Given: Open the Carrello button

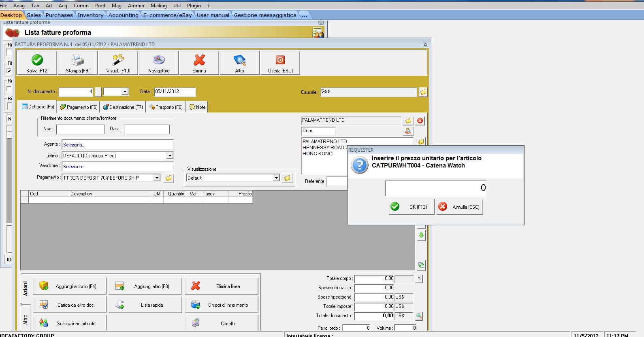Looking at the screenshot, I should (222, 323).
